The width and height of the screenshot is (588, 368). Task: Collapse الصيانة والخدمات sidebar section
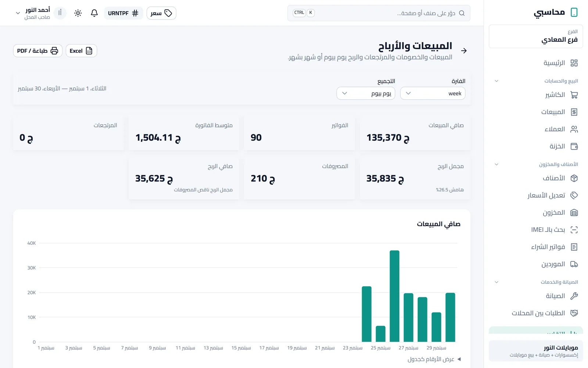[496, 282]
